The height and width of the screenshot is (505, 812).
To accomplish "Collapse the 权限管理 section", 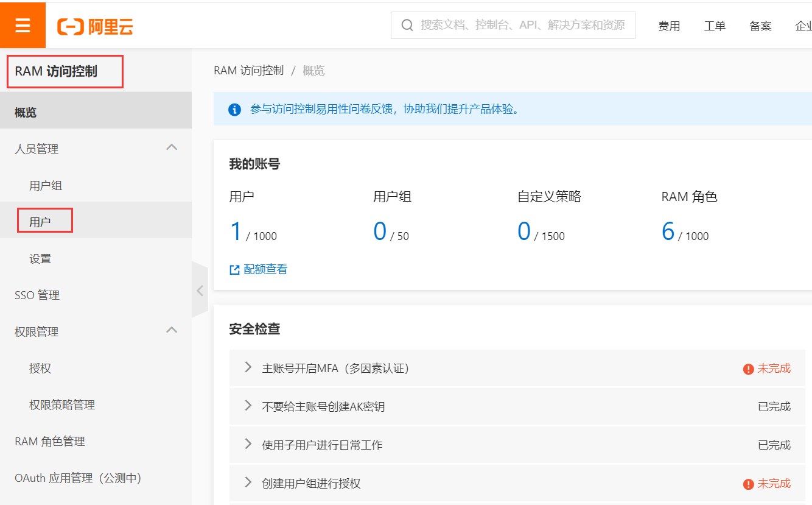I will 172,330.
